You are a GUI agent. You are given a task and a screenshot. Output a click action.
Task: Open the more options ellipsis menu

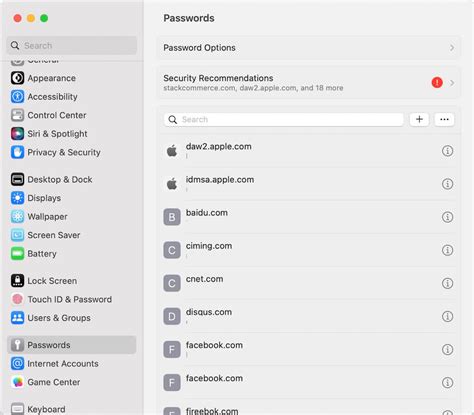[444, 119]
